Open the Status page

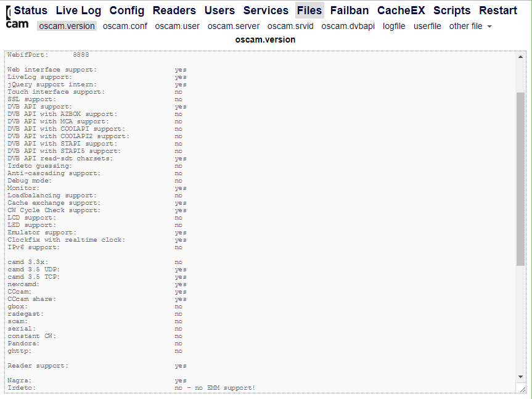[31, 10]
